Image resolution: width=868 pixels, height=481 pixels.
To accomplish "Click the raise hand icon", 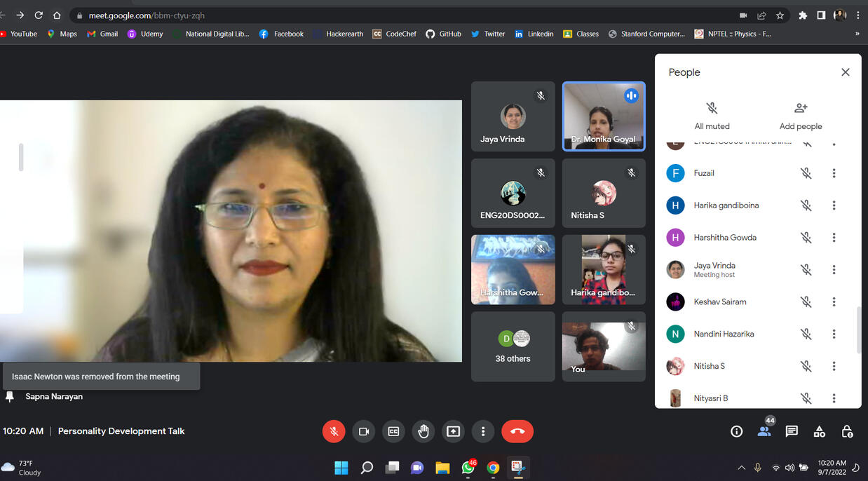I will click(x=423, y=431).
